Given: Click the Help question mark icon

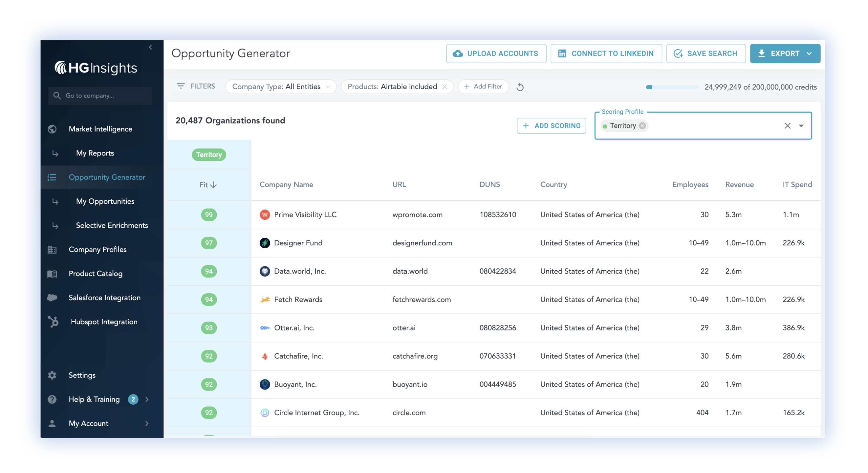Looking at the screenshot, I should coord(52,399).
